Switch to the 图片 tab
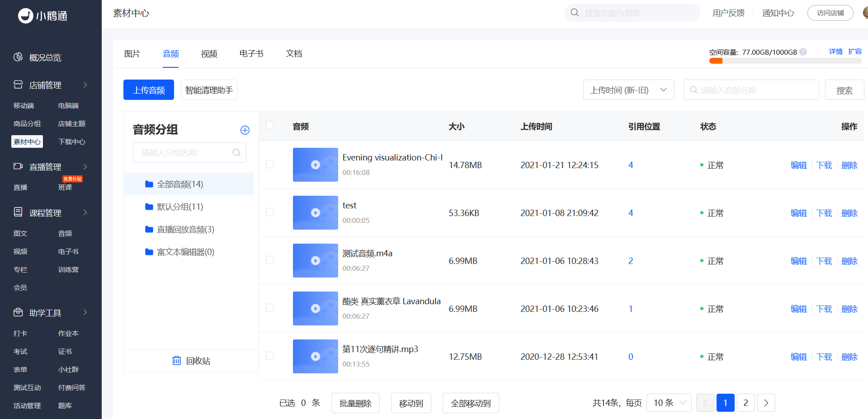Image resolution: width=868 pixels, height=419 pixels. coord(132,54)
